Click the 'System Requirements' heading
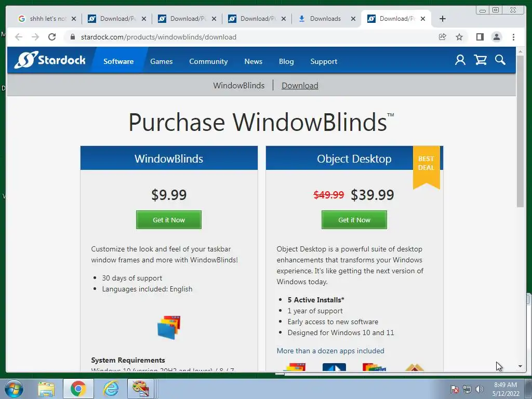Screen dimensions: 532x399 128,360
